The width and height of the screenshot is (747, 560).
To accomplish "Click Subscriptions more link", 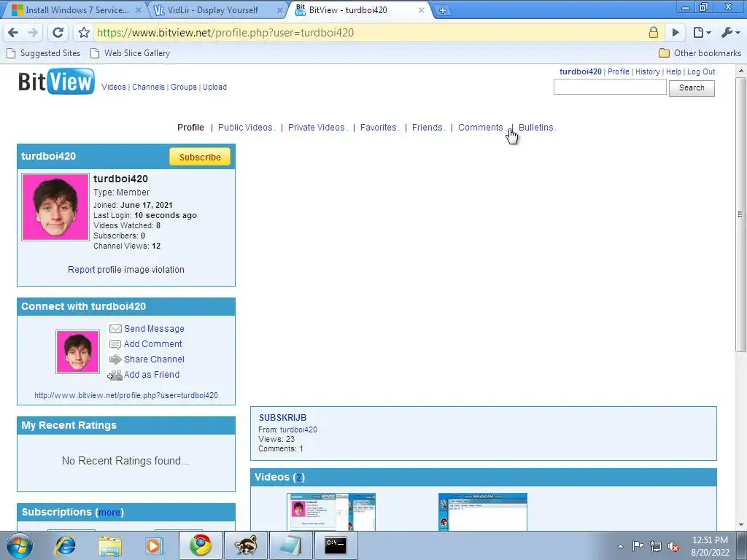I will point(109,513).
